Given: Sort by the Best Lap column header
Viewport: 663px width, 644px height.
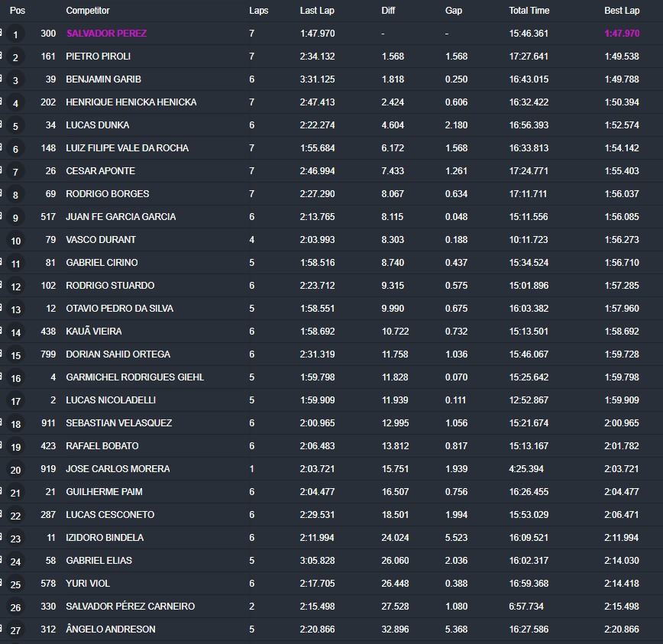Looking at the screenshot, I should coord(622,11).
